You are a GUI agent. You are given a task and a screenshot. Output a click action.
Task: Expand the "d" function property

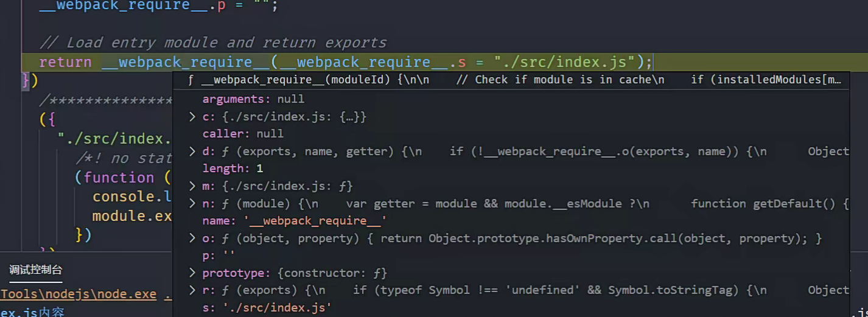pos(192,151)
